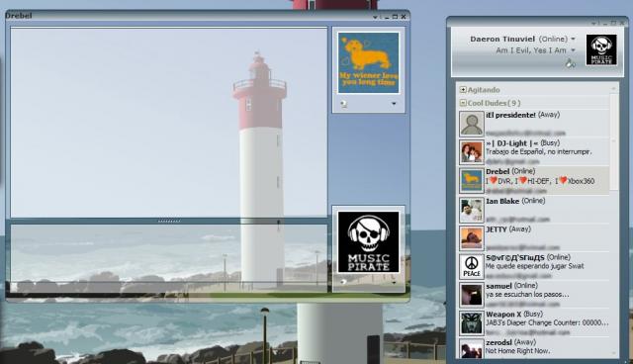Click Ian Blake's contact avatar
Image resolution: width=633 pixels, height=364 pixels.
(472, 211)
